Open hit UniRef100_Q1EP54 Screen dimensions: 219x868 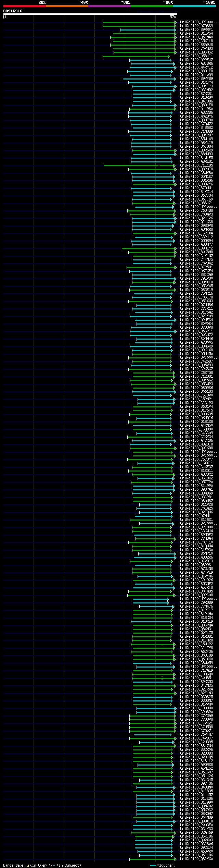point(196,34)
